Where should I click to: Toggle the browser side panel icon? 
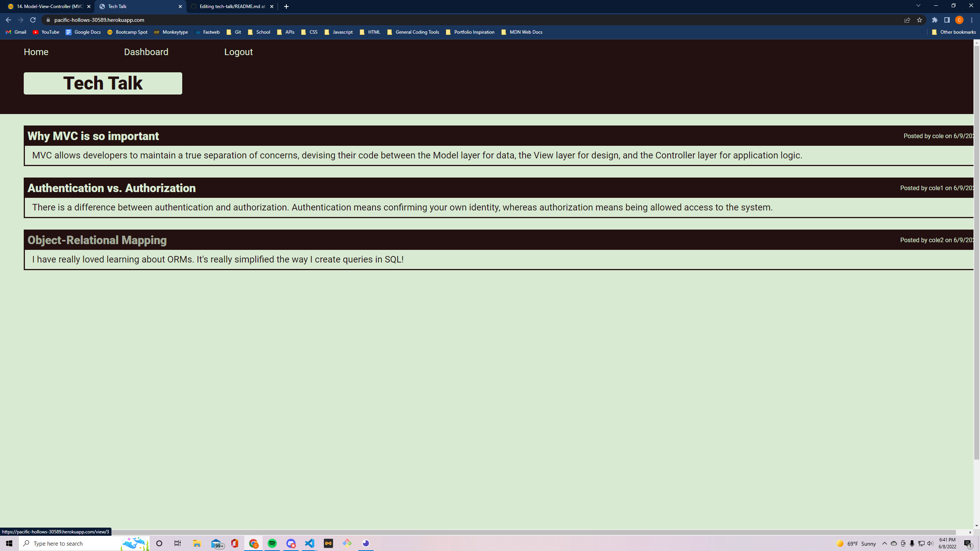(947, 20)
